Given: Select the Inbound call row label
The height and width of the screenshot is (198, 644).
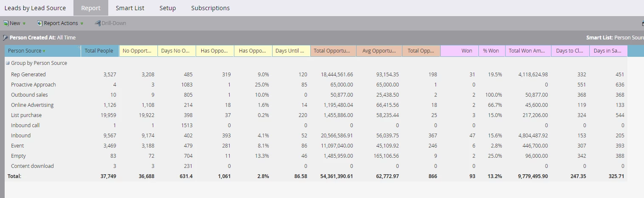Looking at the screenshot, I should (25, 125).
